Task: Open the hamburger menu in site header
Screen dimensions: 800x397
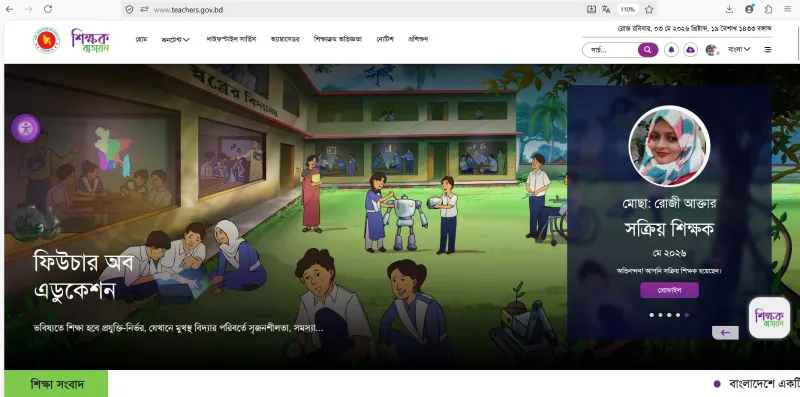Action: point(768,49)
